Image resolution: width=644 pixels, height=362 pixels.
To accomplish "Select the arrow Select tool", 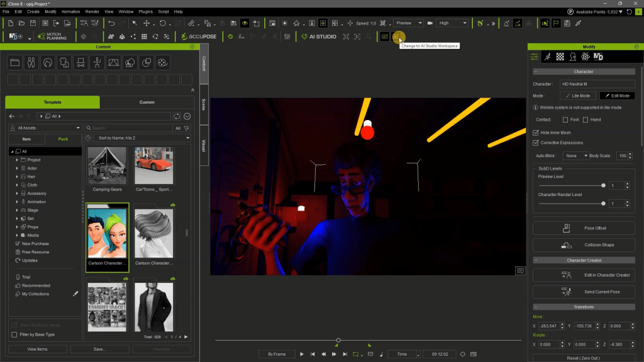I will (x=135, y=23).
